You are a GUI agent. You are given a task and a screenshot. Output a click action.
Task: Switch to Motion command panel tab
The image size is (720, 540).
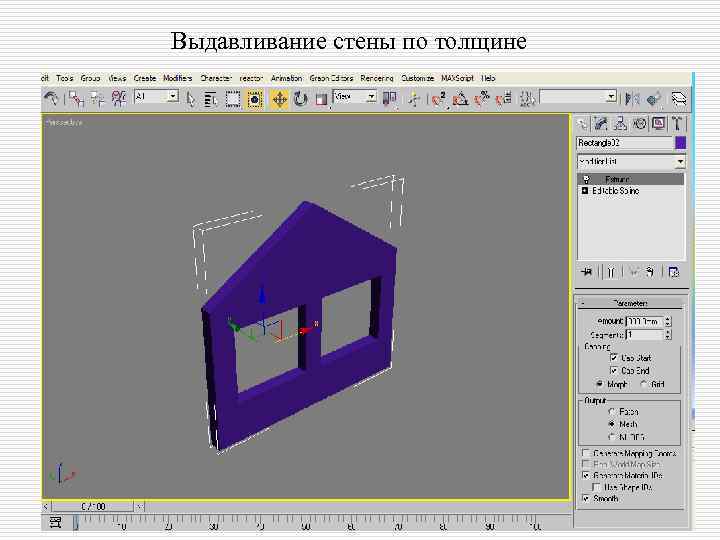(639, 124)
